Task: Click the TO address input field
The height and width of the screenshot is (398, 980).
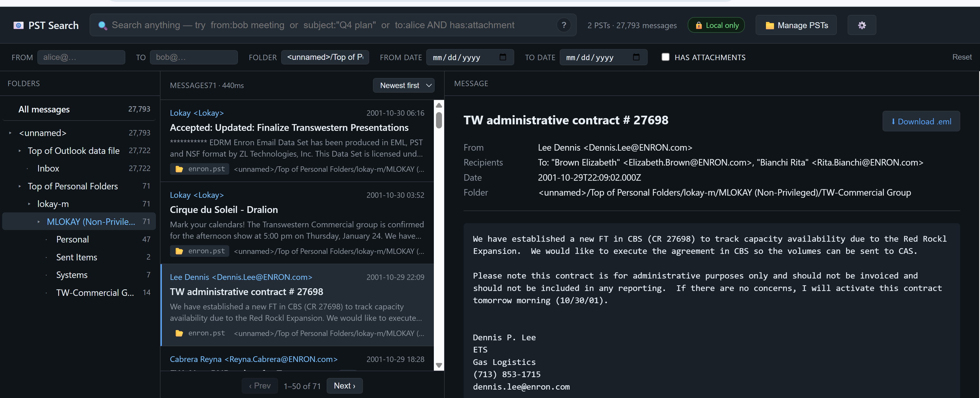Action: 194,57
